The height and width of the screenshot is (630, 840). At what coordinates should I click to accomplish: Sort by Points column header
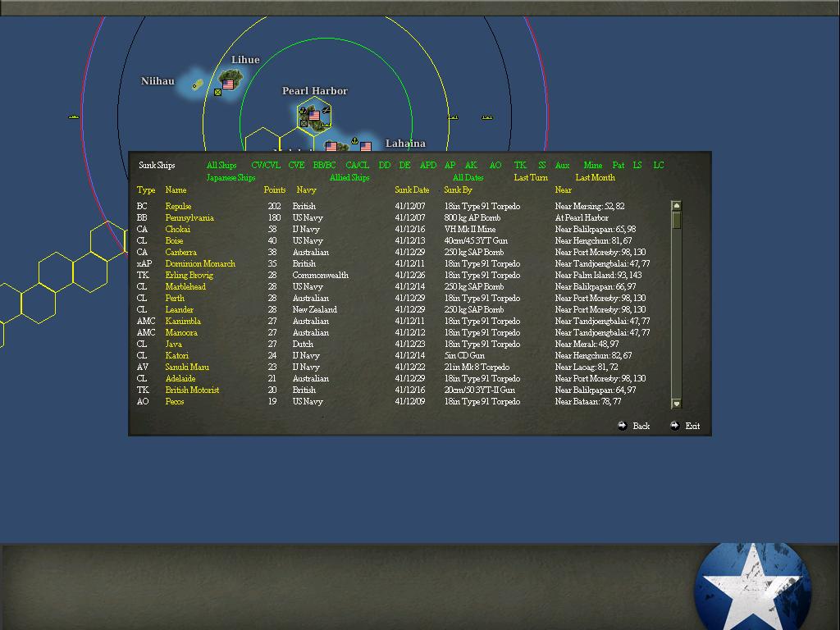[x=275, y=189]
